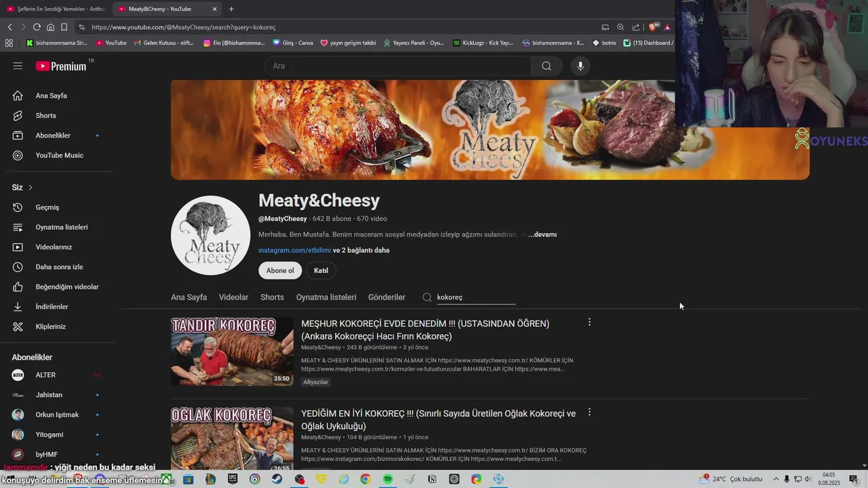Click the YouTube Premium logo

[x=62, y=66]
